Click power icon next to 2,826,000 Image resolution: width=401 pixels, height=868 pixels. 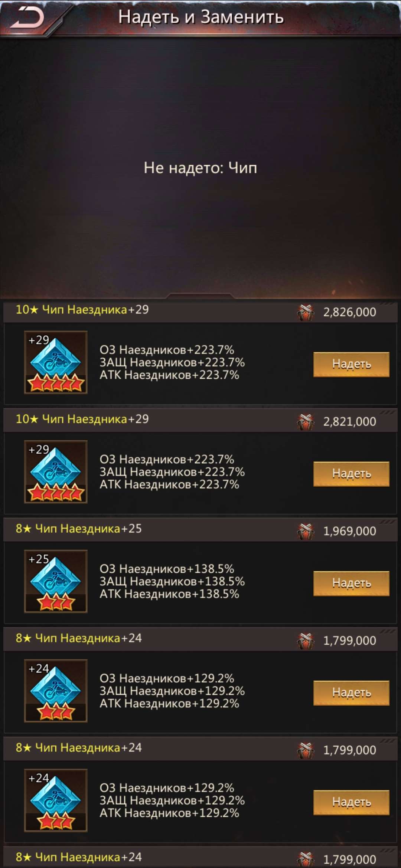click(306, 312)
